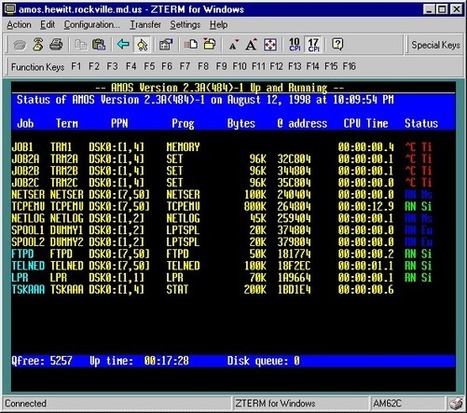Click the 800K bytes value
The width and height of the screenshot is (467, 413).
click(255, 206)
